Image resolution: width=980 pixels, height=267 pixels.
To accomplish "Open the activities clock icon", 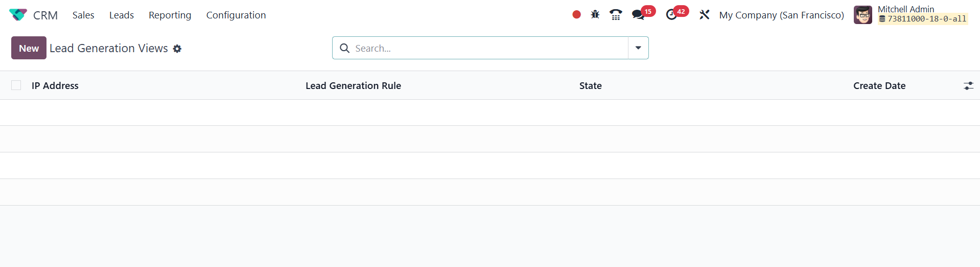I will [x=671, y=15].
